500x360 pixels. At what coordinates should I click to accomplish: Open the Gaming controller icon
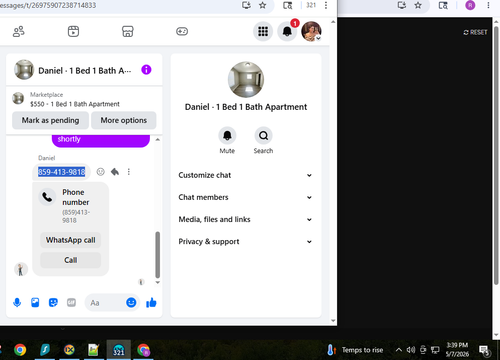(182, 32)
